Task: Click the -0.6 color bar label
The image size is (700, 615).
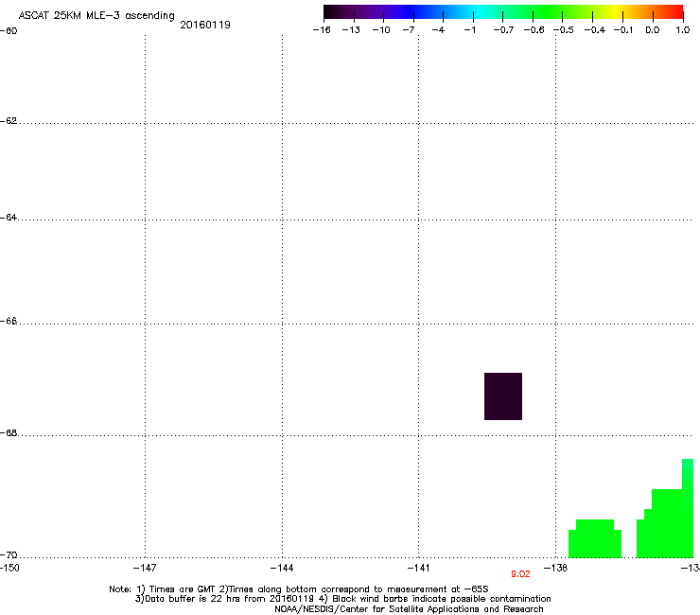Action: pos(534,30)
